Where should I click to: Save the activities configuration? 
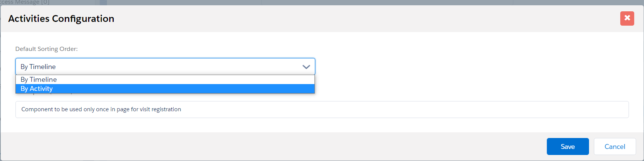[x=568, y=147]
